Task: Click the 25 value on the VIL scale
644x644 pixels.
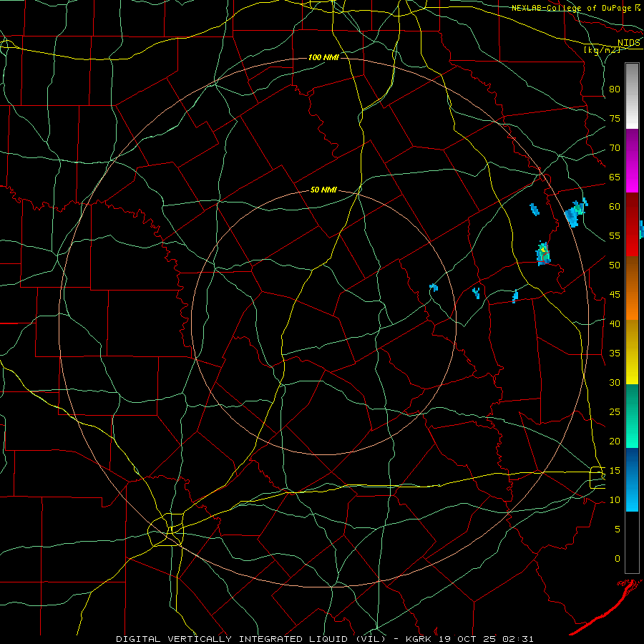Action: (x=615, y=412)
